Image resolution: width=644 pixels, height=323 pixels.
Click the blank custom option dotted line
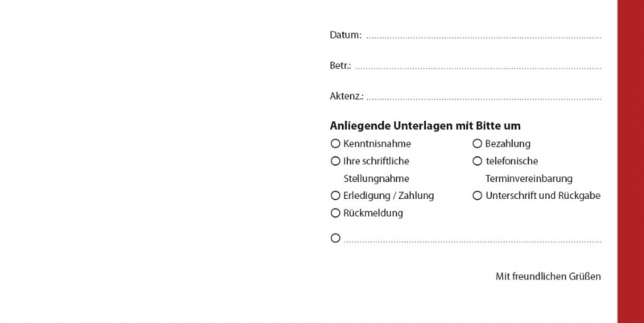473,242
